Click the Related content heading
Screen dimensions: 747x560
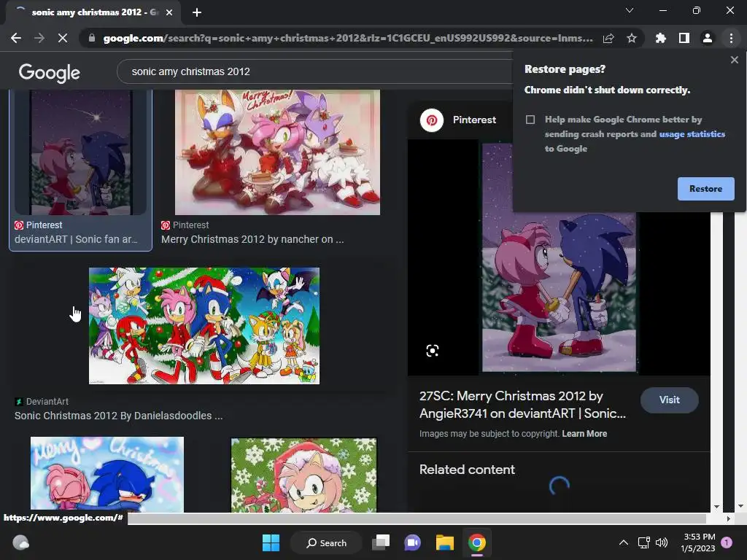click(467, 470)
